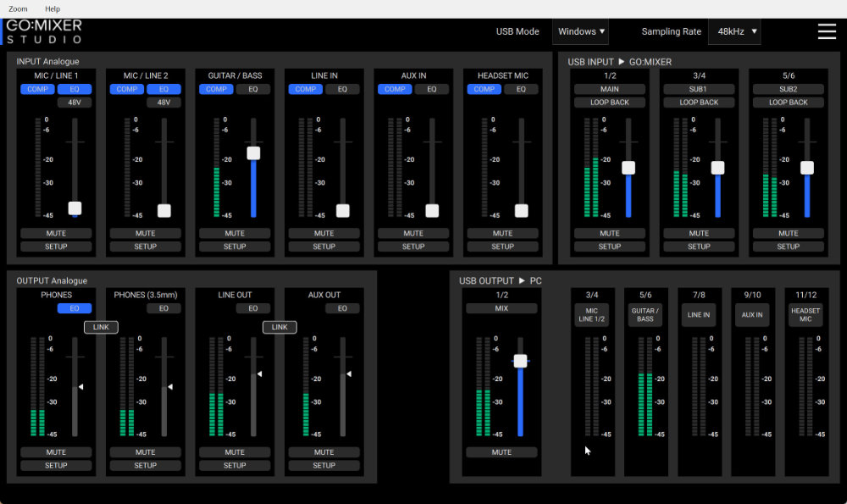Click the LINE OUT fader triangle marker
The image size is (847, 504).
tap(259, 374)
